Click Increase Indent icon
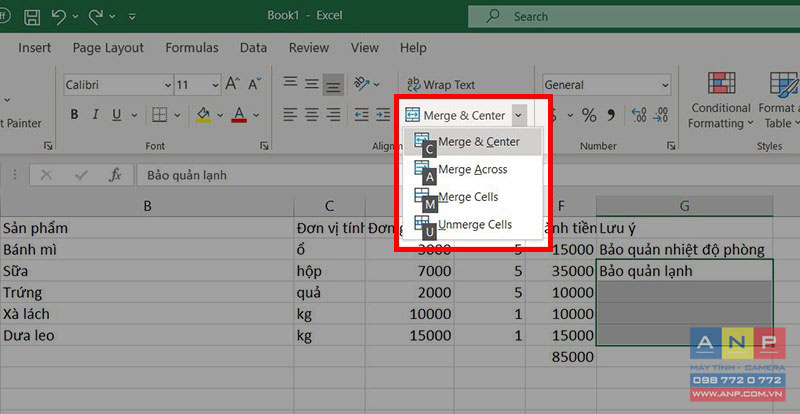800x414 pixels. [x=383, y=115]
